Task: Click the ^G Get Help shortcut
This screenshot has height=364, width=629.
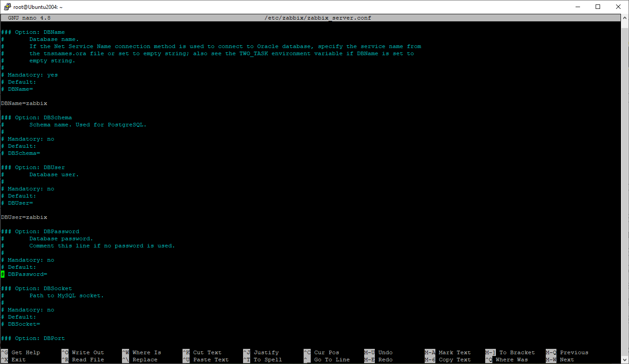Action: [20, 352]
